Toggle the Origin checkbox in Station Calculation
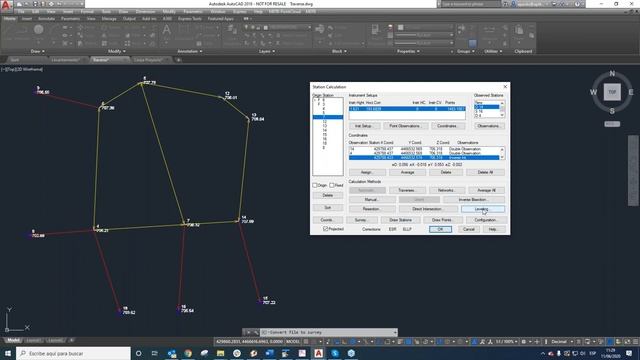This screenshot has height=360, width=640. click(315, 185)
